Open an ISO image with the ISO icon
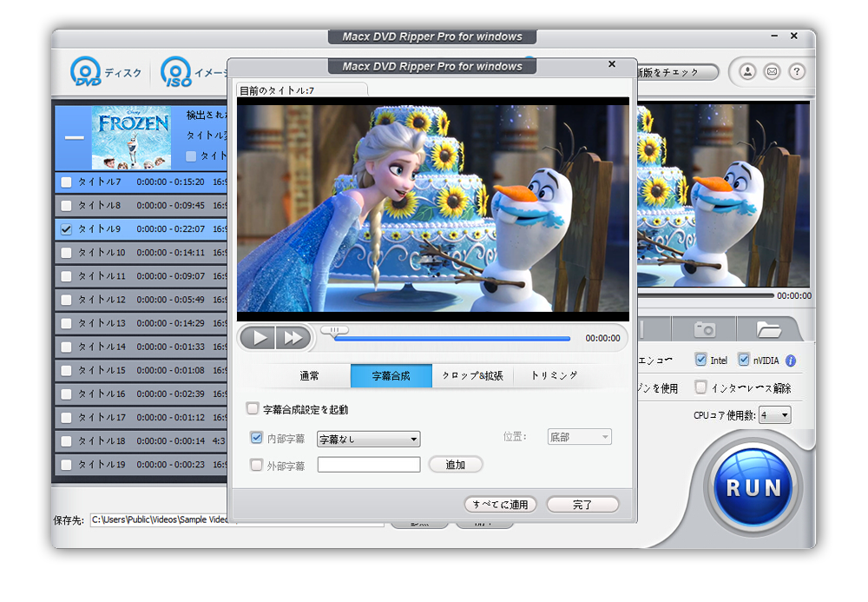The image size is (868, 602). (x=176, y=71)
